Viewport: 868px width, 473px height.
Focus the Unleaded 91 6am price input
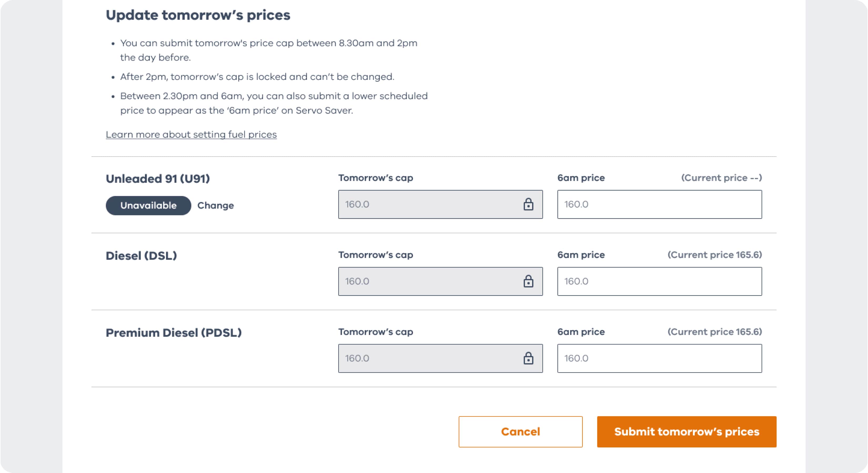tap(659, 204)
